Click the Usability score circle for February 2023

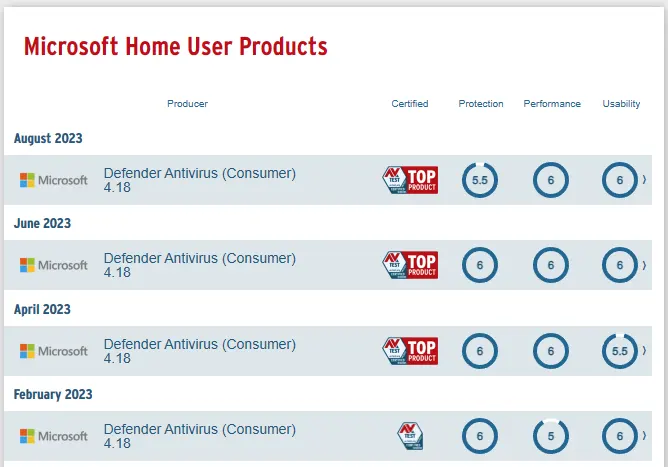click(620, 436)
